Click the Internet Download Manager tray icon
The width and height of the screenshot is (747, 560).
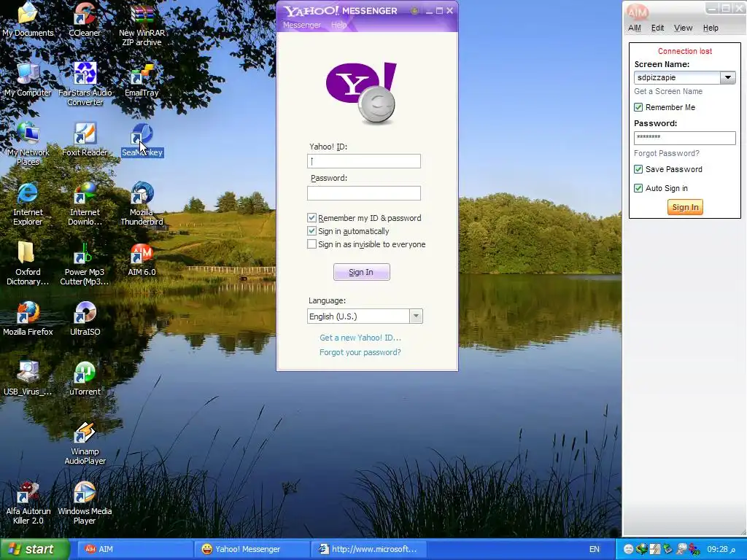pyautogui.click(x=641, y=549)
